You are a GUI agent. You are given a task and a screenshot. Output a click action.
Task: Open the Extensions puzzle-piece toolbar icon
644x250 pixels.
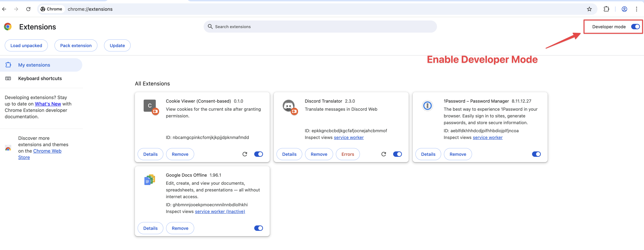(606, 9)
